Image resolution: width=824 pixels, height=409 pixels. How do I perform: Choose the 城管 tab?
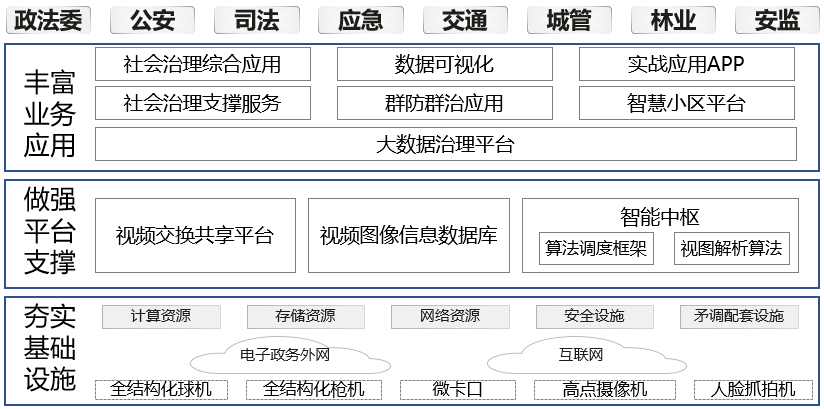(570, 20)
